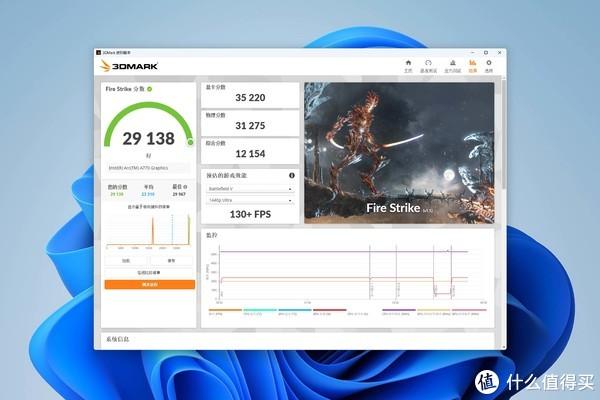The image size is (600, 400).
Task: Click the orange run again button
Action: pos(150,284)
